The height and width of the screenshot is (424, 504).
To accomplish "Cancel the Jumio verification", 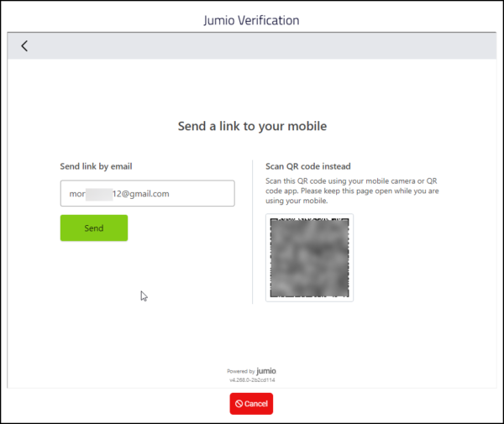I will 251,404.
